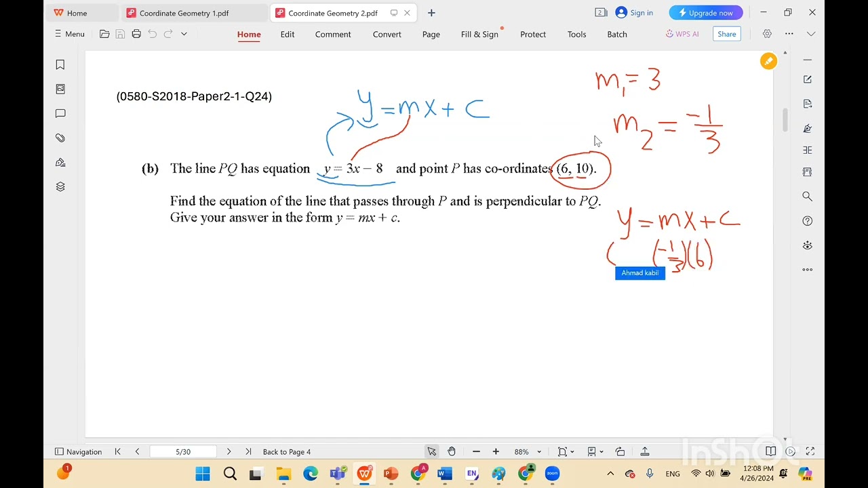The height and width of the screenshot is (488, 868).
Task: Go to the first page
Action: pyautogui.click(x=117, y=451)
